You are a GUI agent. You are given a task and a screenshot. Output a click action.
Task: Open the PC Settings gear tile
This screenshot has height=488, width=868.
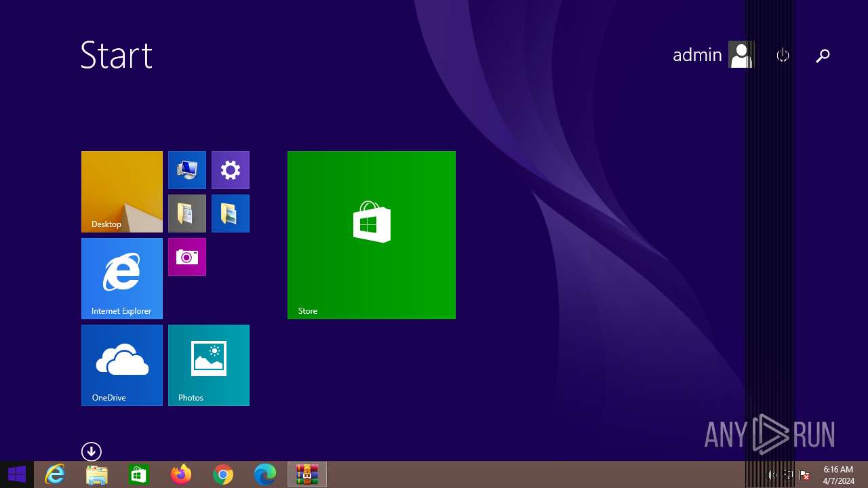click(x=231, y=170)
